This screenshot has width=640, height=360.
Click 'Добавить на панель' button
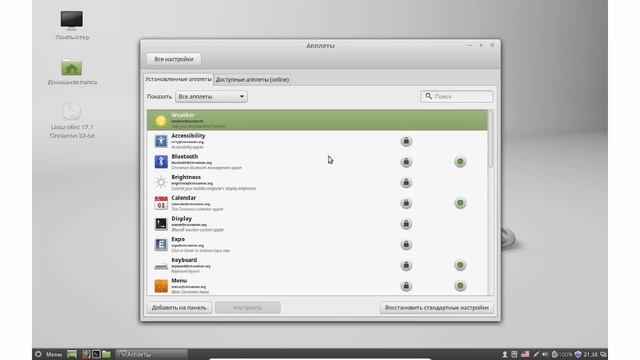179,308
